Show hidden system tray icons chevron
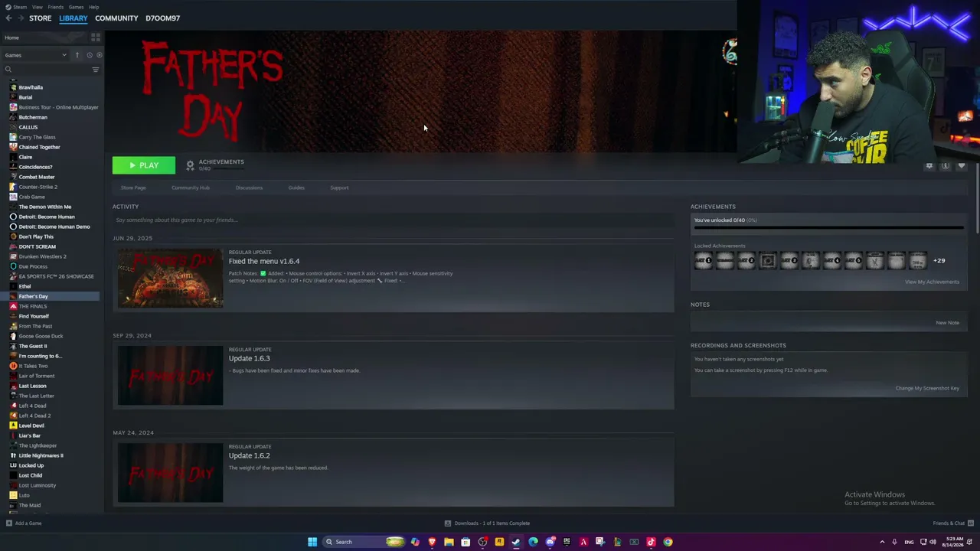 tap(882, 542)
